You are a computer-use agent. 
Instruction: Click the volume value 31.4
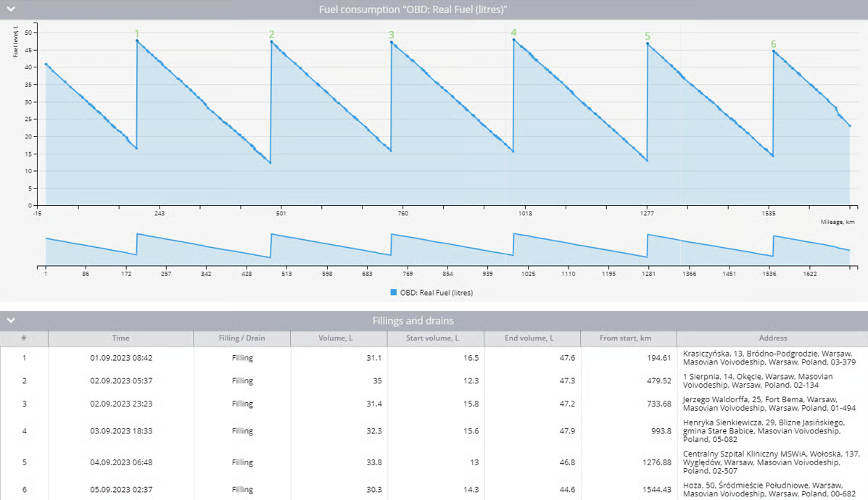point(373,404)
